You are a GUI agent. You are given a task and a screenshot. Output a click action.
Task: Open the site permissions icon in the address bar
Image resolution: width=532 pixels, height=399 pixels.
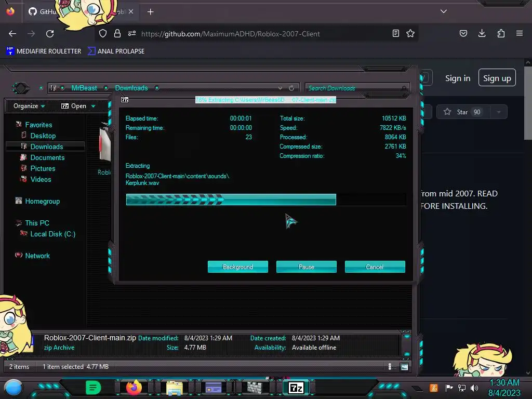coord(132,33)
